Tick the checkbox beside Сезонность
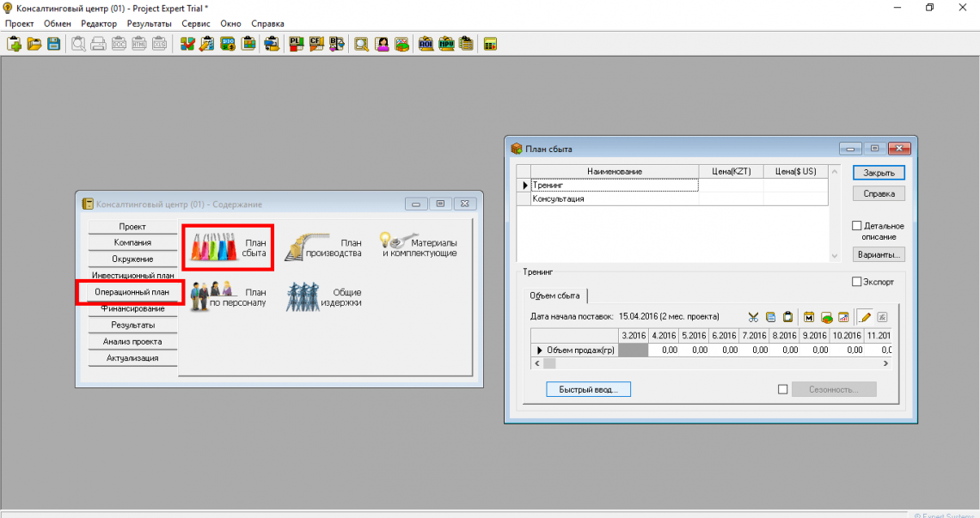980x518 pixels. [x=782, y=389]
